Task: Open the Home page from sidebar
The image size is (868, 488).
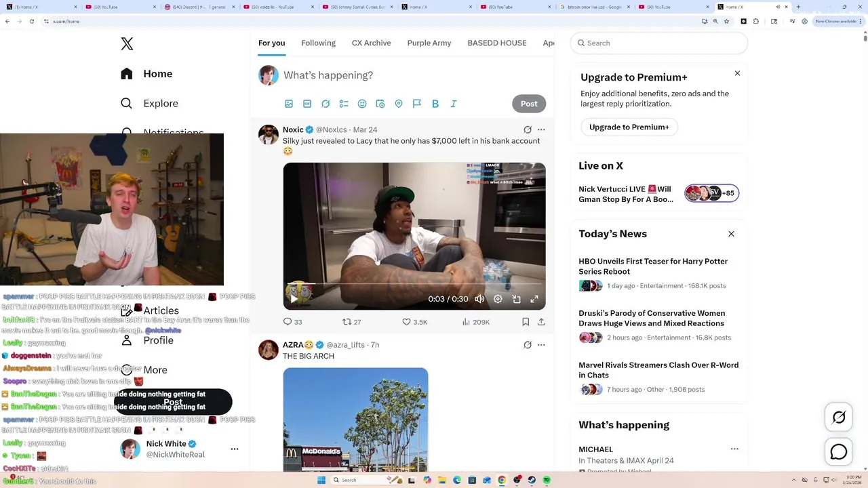Action: click(x=146, y=74)
